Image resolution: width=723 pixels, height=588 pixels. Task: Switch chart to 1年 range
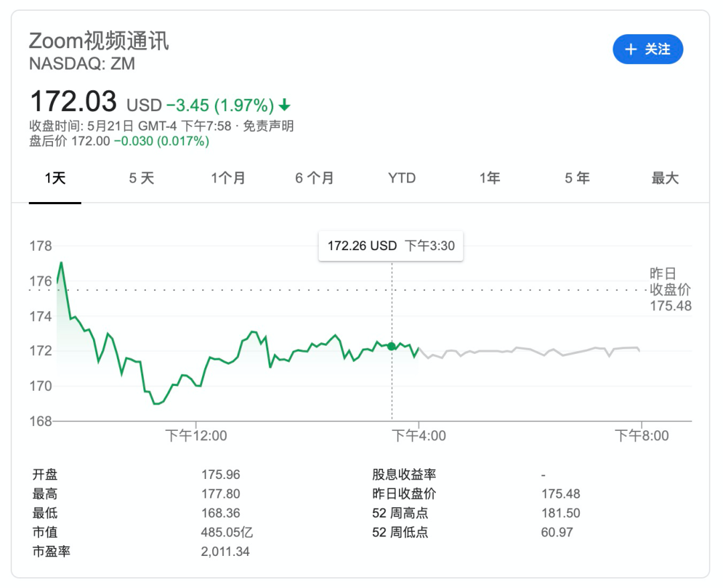coord(489,178)
